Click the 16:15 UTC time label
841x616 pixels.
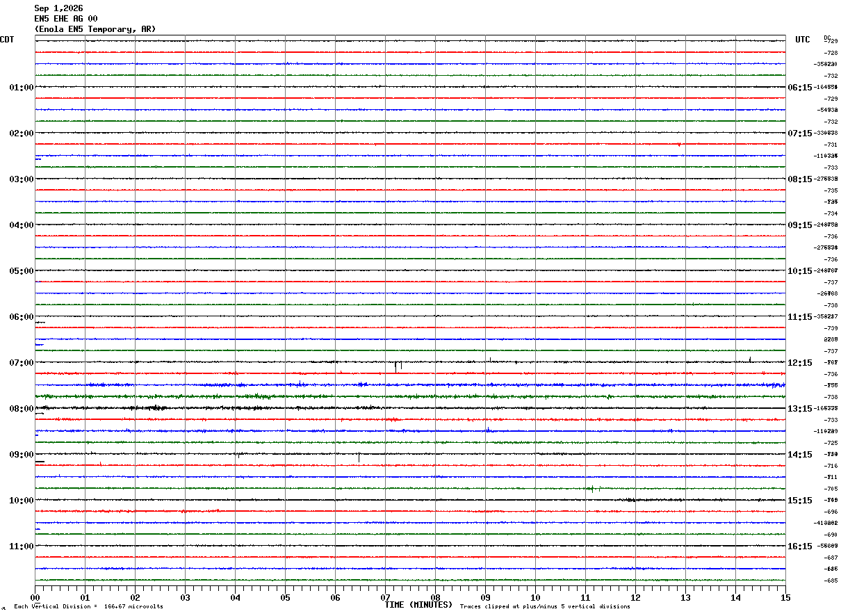pos(799,546)
